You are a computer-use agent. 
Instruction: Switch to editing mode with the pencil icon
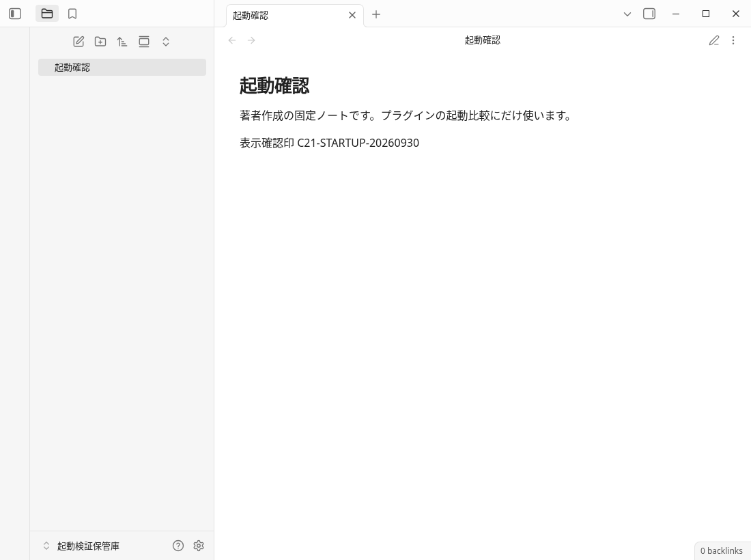pos(713,40)
